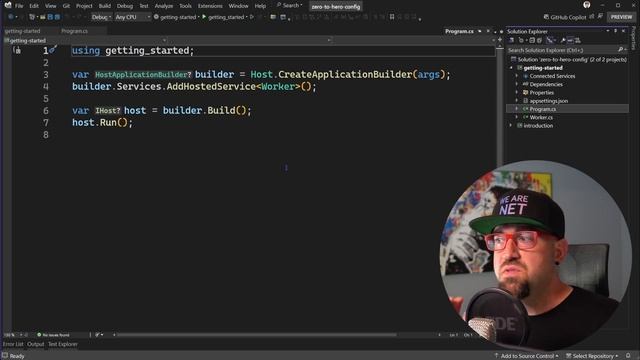Click Collapse All icon in Solution Explorer
640x360 pixels.
[x=532, y=40]
